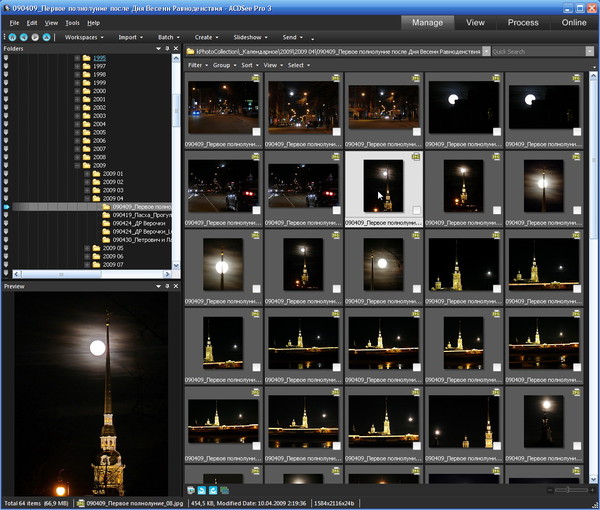The image size is (600, 510).
Task: Rotate the image right using bottom icon
Action: click(x=213, y=490)
